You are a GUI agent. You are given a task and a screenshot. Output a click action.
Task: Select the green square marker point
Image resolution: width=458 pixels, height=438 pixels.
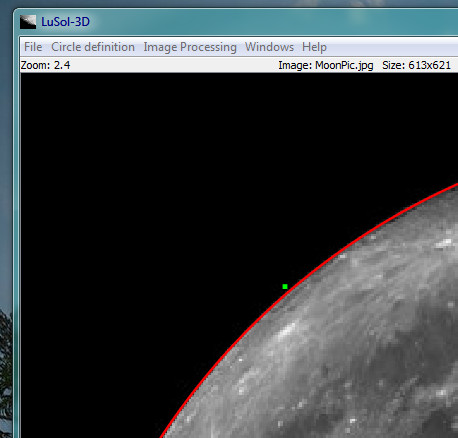point(285,286)
